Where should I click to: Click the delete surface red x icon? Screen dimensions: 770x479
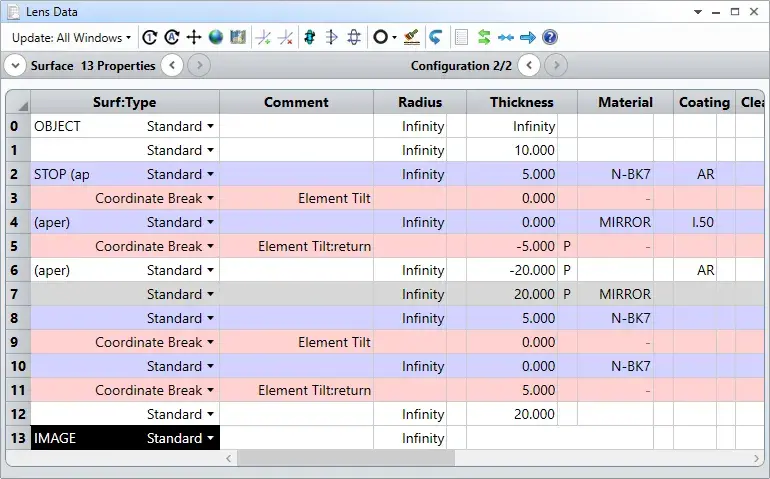(285, 37)
